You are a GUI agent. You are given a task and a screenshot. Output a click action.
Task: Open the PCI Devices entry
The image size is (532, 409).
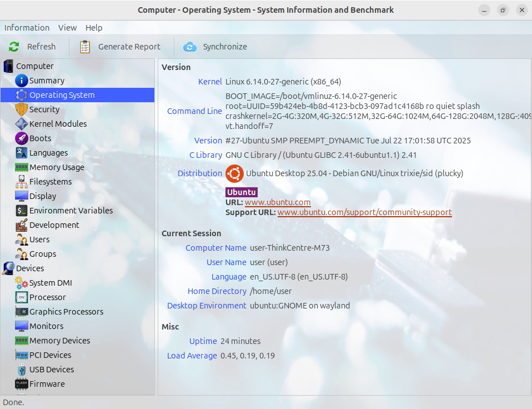[x=50, y=355]
